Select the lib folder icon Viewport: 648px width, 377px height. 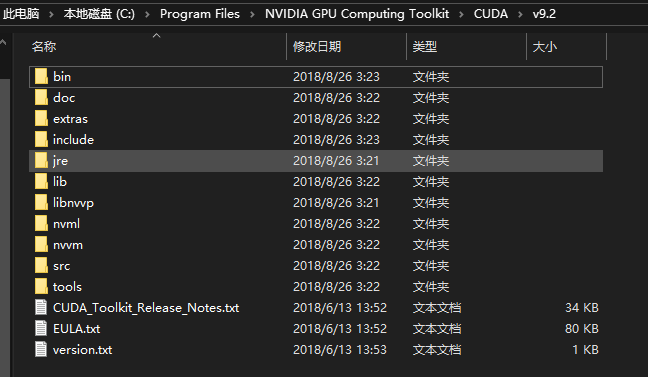[41, 181]
